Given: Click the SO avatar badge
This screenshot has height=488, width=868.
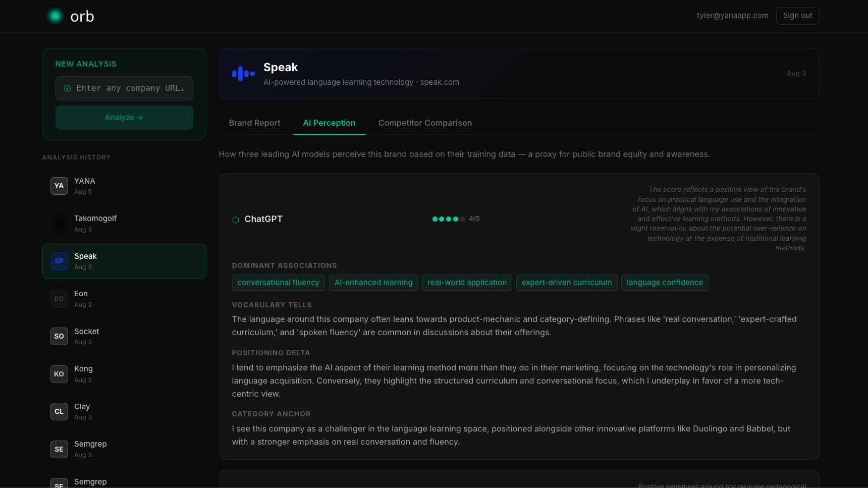Looking at the screenshot, I should coord(59,336).
